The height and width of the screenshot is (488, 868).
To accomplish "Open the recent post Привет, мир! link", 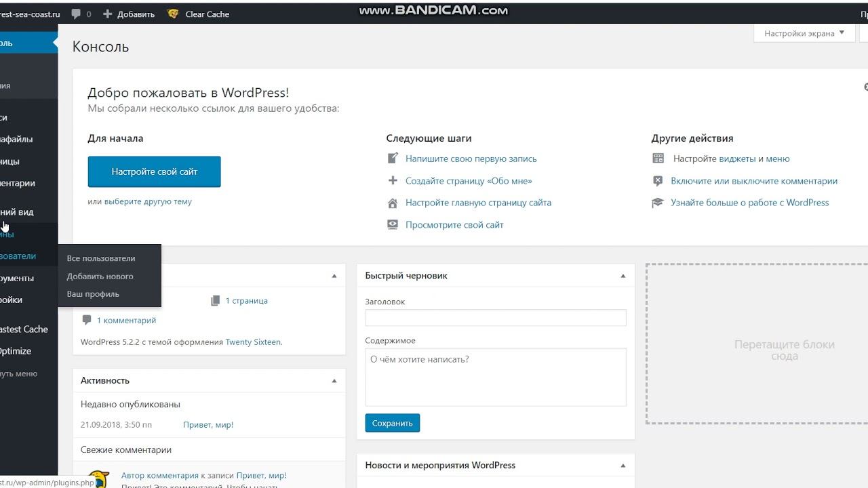I will coord(208,425).
